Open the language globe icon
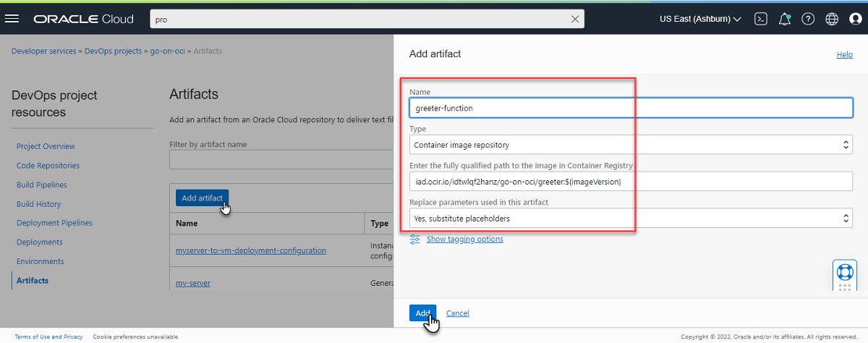Screen dimensions: 868x343 coord(832,20)
